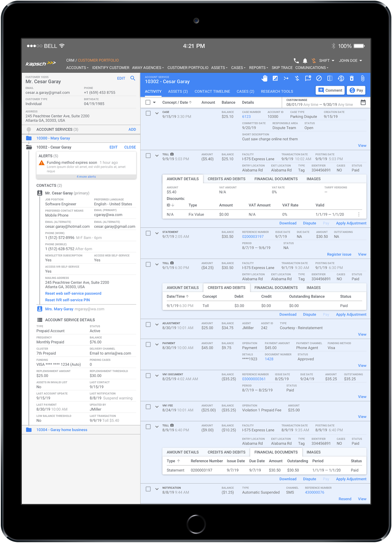Open the RESEARCH TOOLS tab
Viewport: 392px width, 543px height.
click(x=277, y=91)
